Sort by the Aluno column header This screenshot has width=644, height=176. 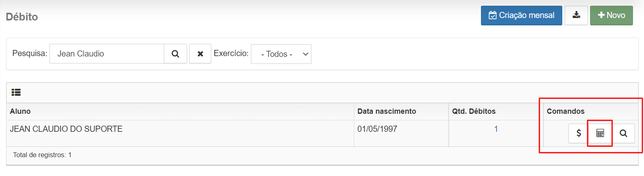(20, 111)
